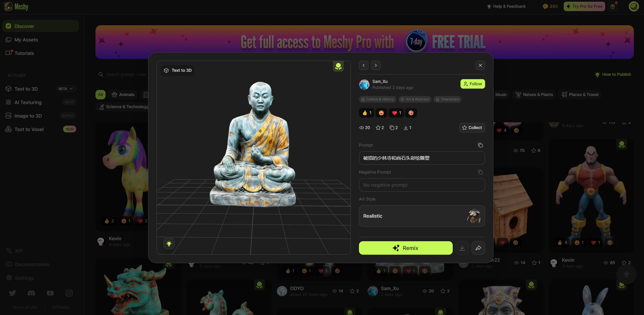Filter by Science & Technology
The image size is (644, 315).
(123, 107)
